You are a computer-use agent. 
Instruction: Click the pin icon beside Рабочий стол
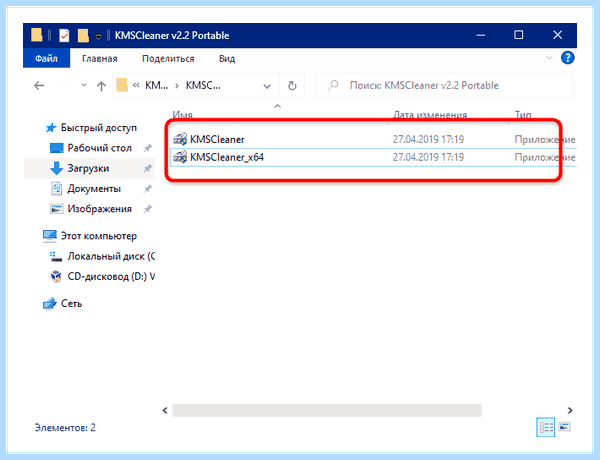(x=147, y=148)
